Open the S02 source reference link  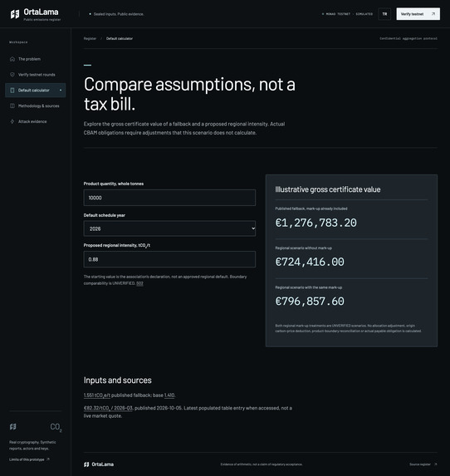click(139, 283)
